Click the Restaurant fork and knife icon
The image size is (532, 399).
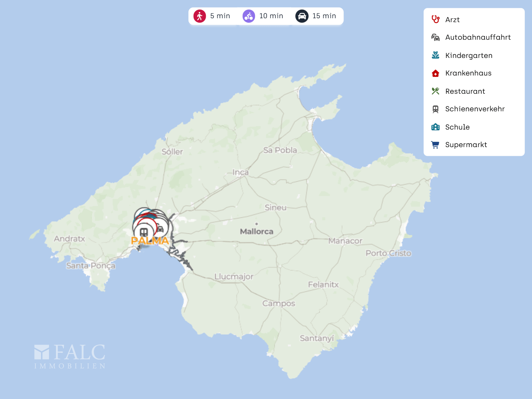coord(435,91)
